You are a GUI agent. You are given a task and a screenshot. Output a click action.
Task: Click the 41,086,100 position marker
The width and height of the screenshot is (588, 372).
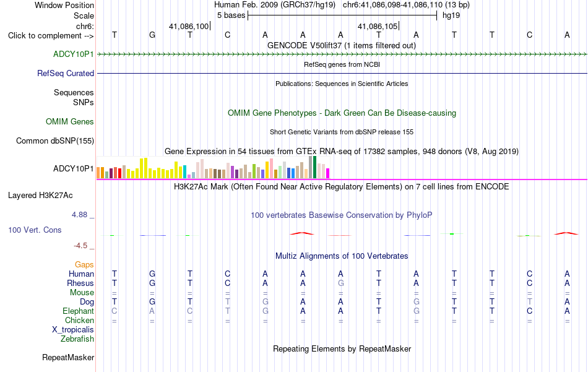(x=189, y=26)
